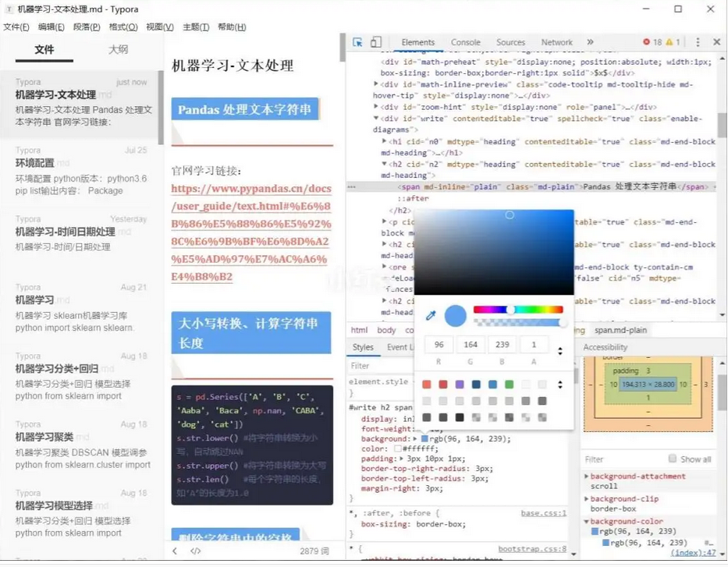This screenshot has width=728, height=567.
Task: Expand the math-inline-preview div node
Action: (x=376, y=84)
